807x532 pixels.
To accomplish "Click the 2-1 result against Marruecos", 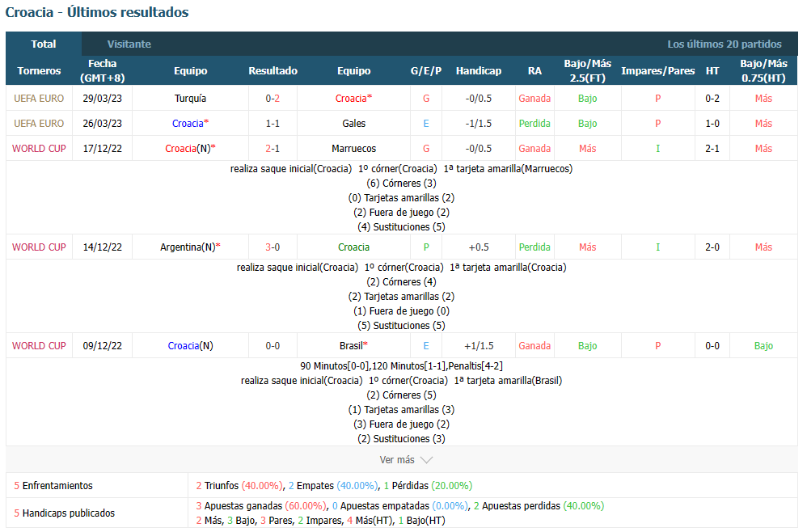I will click(x=273, y=149).
